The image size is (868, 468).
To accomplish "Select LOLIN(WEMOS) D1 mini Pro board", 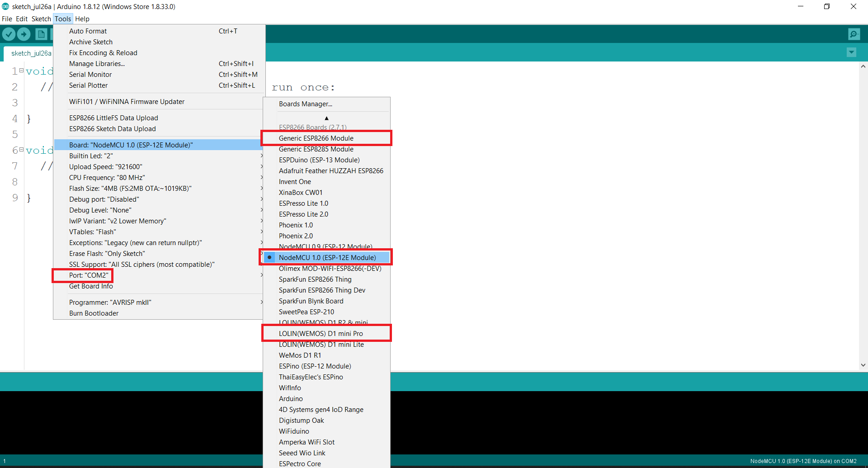I will [x=326, y=334].
